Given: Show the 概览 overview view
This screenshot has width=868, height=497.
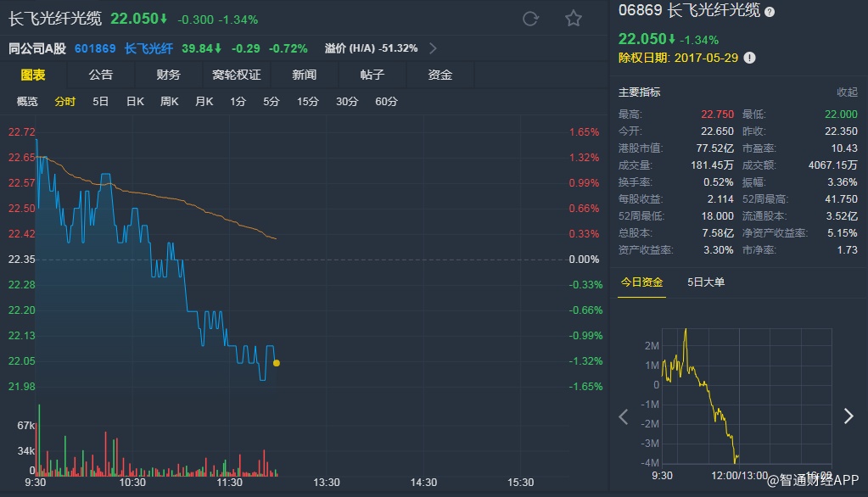Looking at the screenshot, I should pyautogui.click(x=27, y=102).
